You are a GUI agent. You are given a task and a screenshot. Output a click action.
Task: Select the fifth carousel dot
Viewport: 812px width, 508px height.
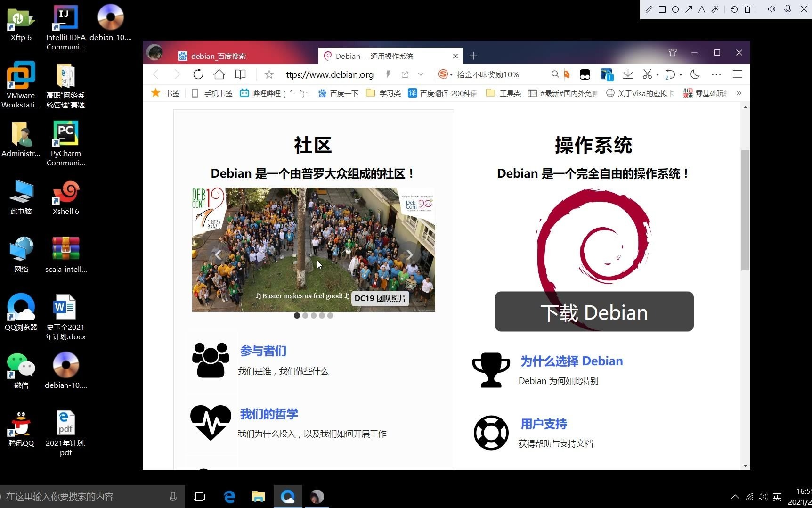coord(330,316)
